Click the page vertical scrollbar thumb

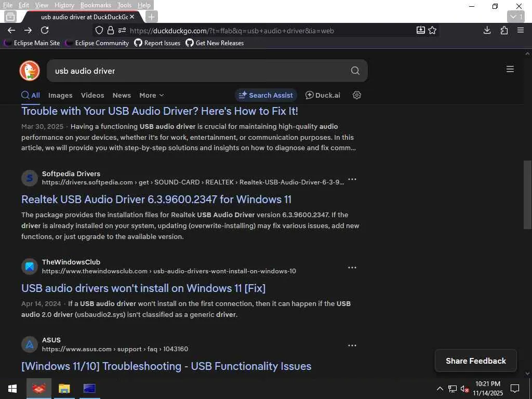click(527, 195)
